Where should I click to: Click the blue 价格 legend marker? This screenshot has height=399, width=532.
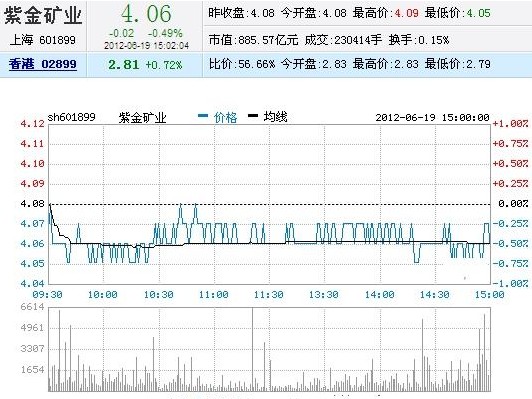203,116
